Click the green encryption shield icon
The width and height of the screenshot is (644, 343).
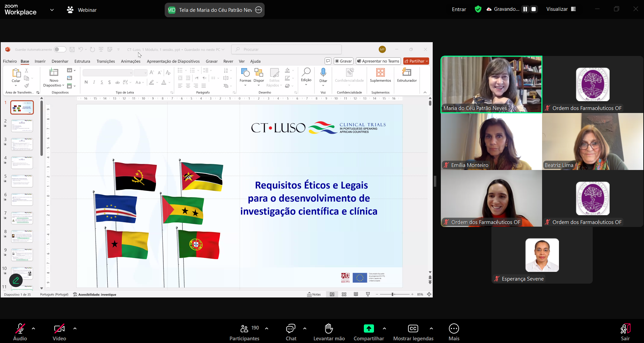478,9
